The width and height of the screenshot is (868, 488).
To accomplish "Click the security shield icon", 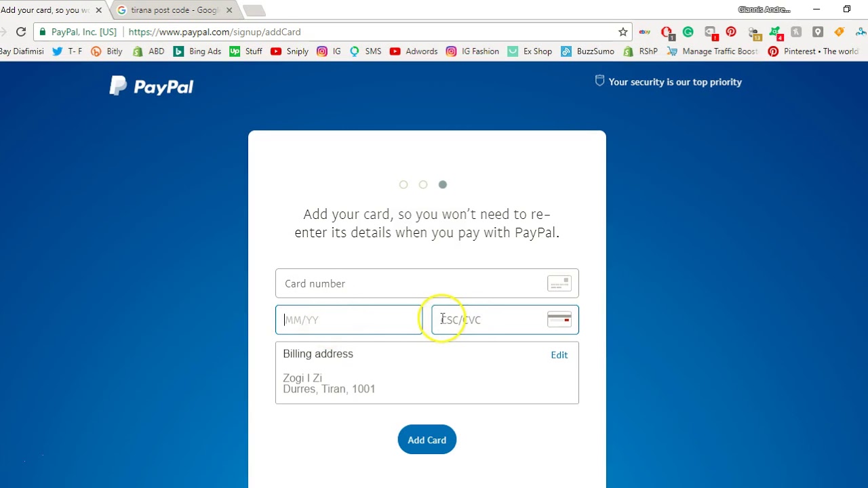I will point(599,81).
